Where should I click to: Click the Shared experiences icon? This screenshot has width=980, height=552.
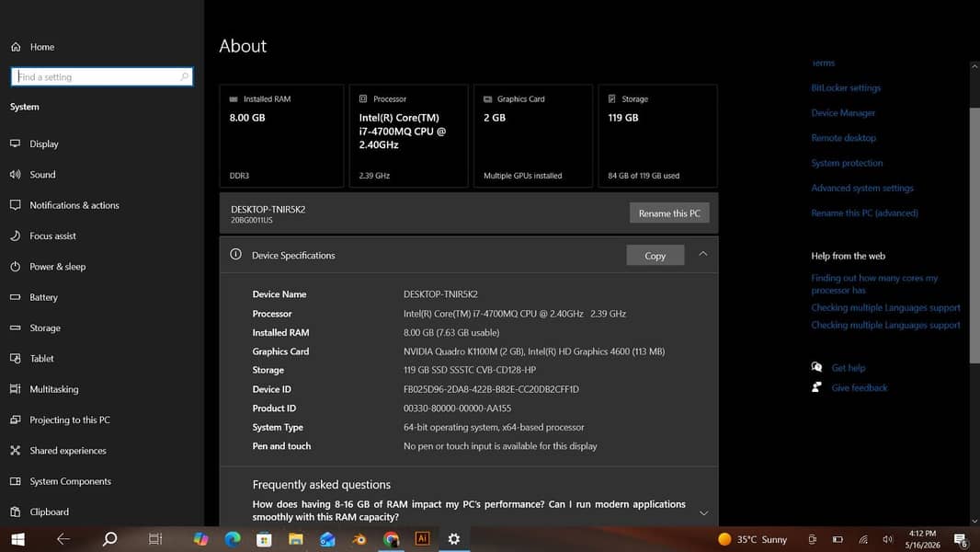click(16, 450)
